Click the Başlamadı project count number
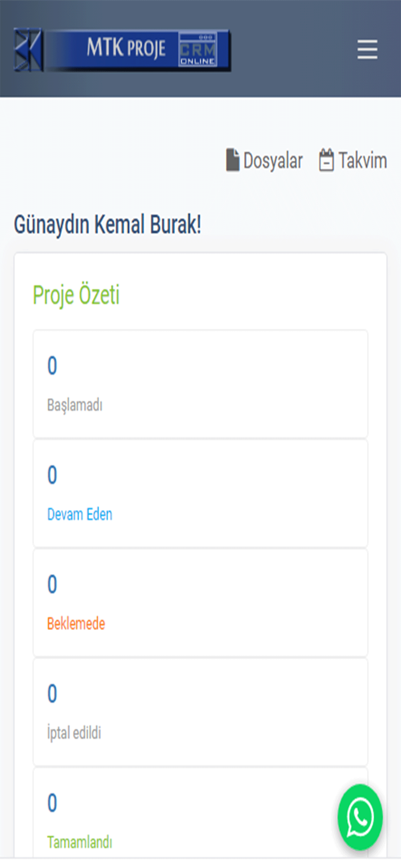This screenshot has width=401, height=868. click(52, 366)
